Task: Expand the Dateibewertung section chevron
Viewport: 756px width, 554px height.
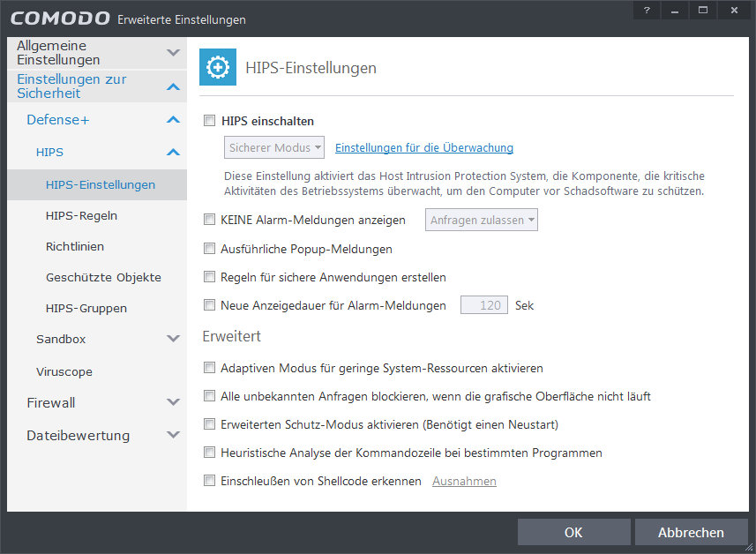Action: tap(173, 436)
